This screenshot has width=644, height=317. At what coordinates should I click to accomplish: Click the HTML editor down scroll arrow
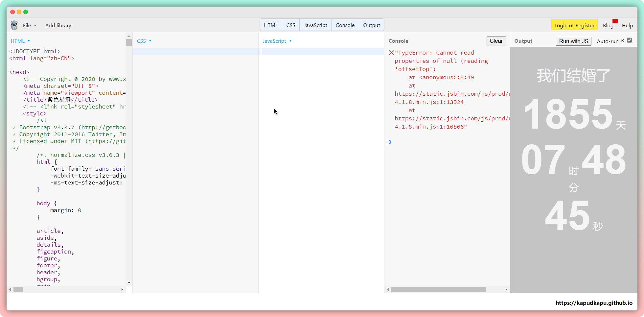[x=129, y=282]
